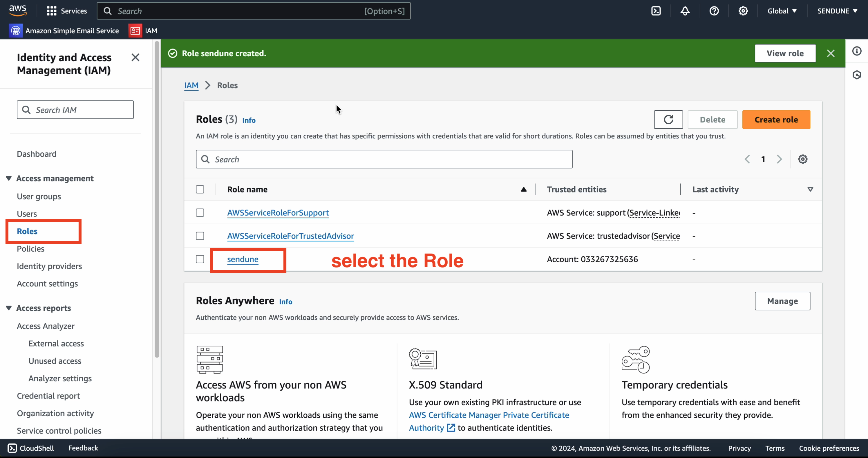Go to next page of roles
Viewport: 868px width, 458px height.
[x=779, y=159]
